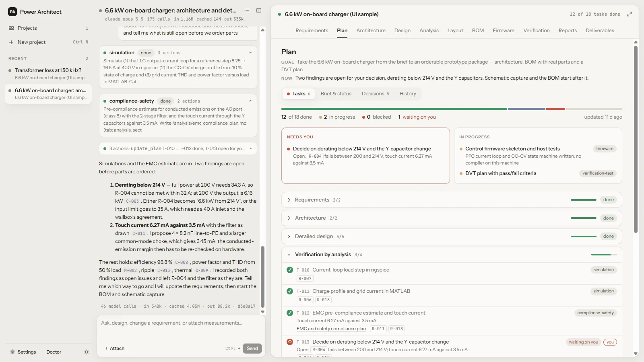Screen dimensions: 644x362
Task: Click the R-018 requirement chip
Action: pyautogui.click(x=396, y=329)
